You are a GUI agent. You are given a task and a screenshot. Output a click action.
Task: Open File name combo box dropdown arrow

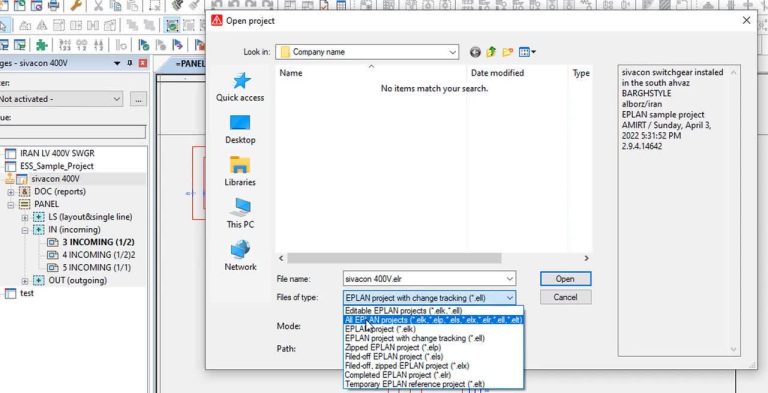click(x=510, y=279)
